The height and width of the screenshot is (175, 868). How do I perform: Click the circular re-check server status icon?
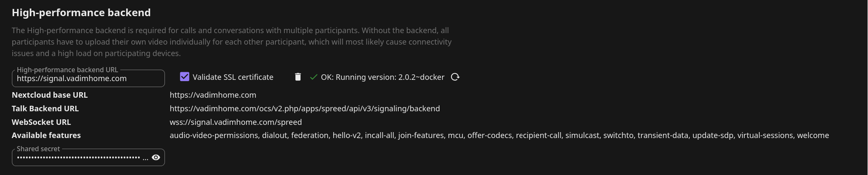pyautogui.click(x=455, y=77)
